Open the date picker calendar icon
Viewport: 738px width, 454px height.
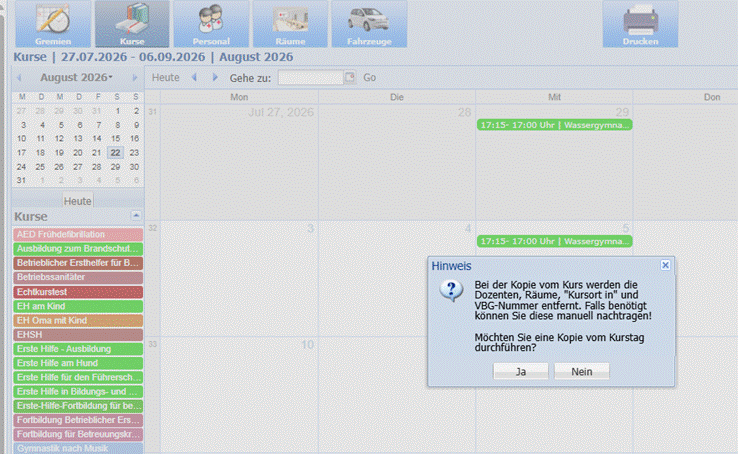pos(350,77)
